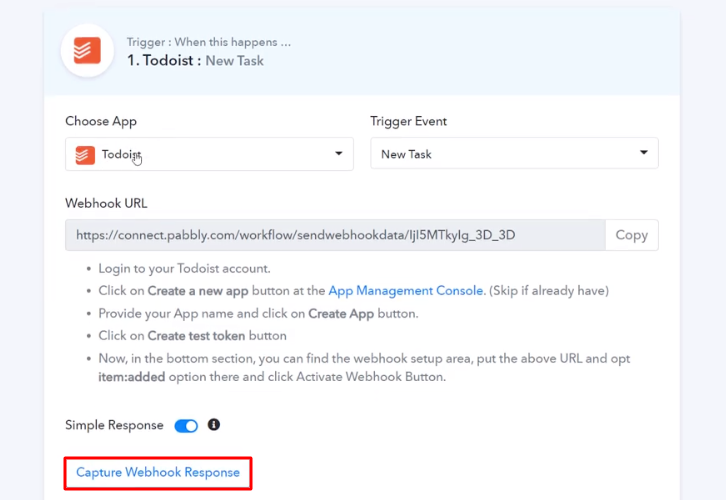726x500 pixels.
Task: Click the Todoist icon inside Choose App field
Action: 85,155
